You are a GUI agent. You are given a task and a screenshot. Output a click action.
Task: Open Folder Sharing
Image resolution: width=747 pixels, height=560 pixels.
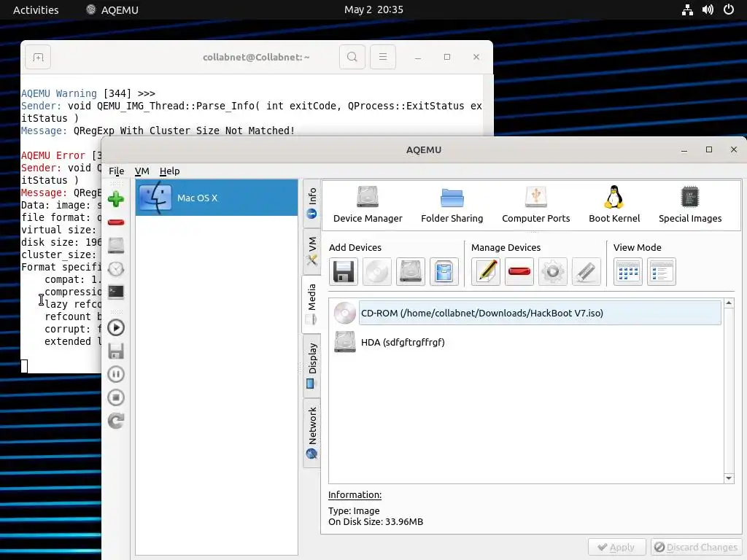click(452, 205)
